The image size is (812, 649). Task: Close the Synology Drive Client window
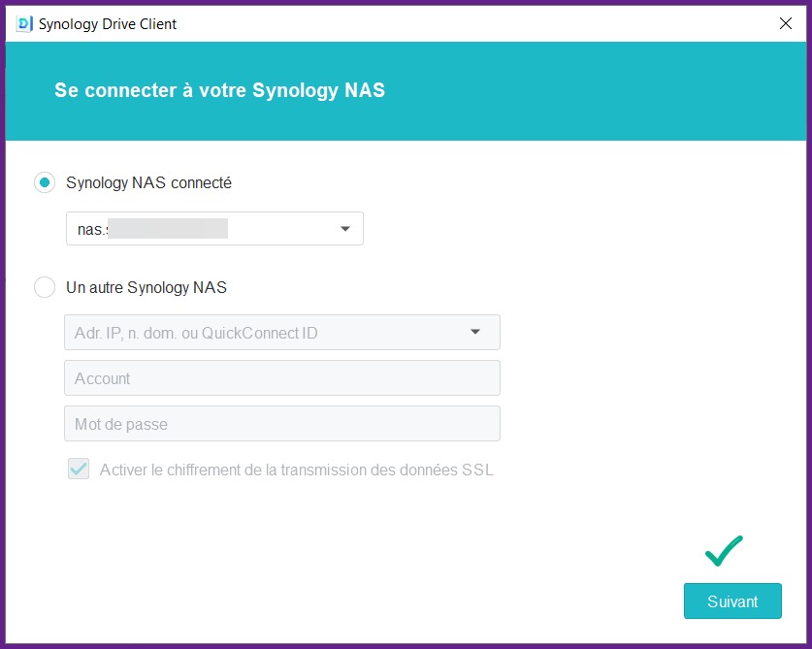point(786,23)
